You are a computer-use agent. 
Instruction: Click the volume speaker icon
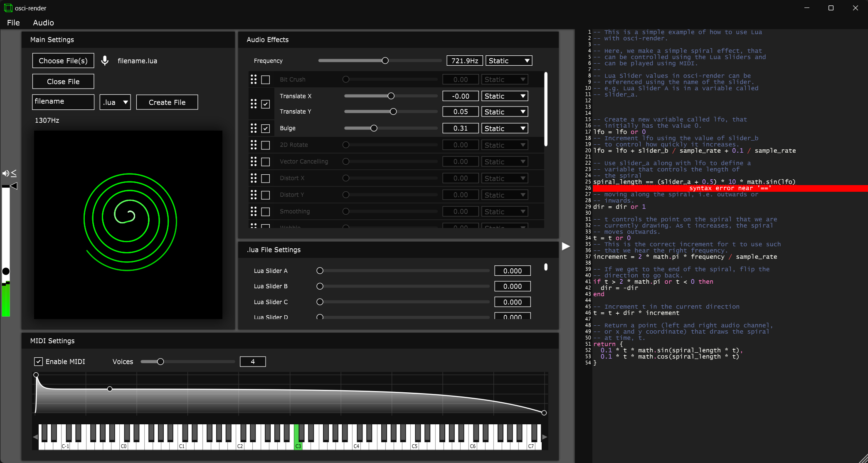6,173
